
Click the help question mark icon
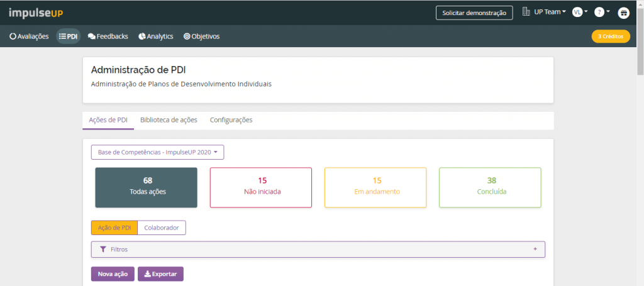599,13
